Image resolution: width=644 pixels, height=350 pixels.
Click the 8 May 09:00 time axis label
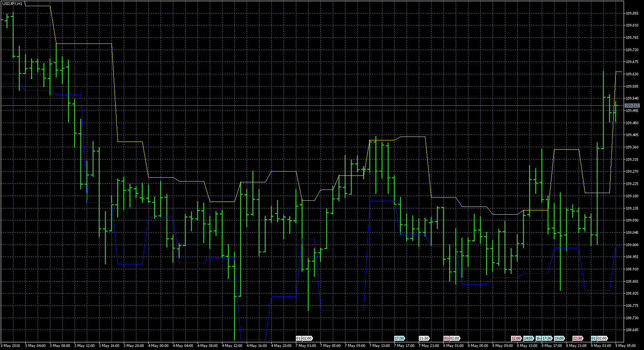point(503,346)
